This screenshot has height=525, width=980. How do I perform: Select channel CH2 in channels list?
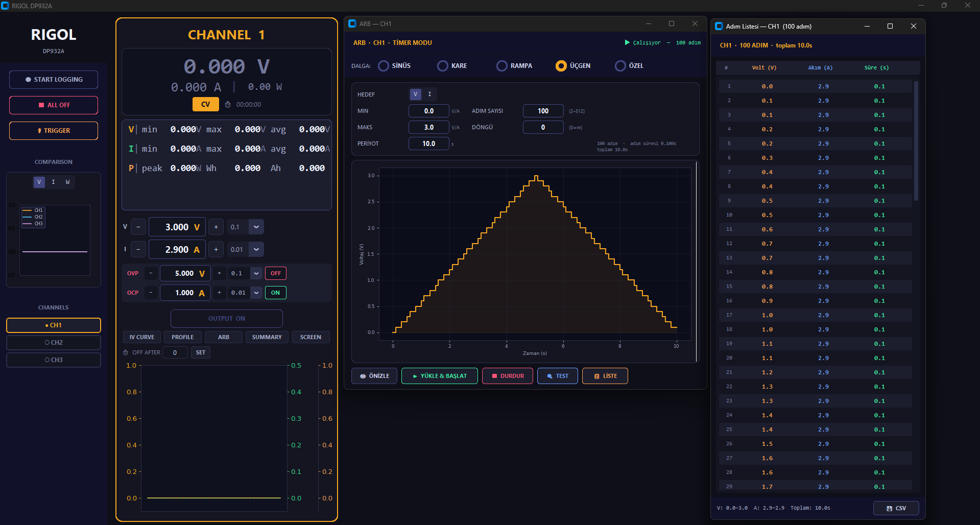click(x=54, y=343)
